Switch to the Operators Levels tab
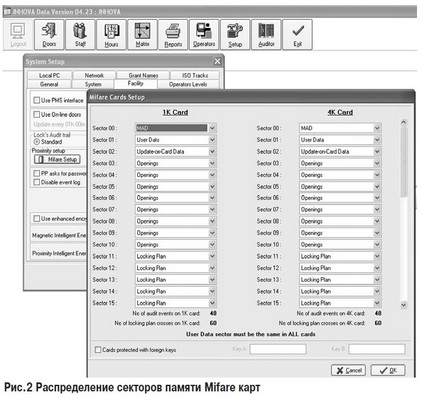Image resolution: width=421 pixels, height=397 pixels. 188,84
